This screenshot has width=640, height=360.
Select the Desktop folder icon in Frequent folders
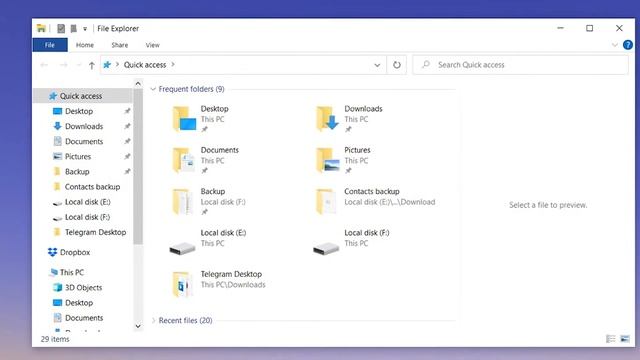coord(184,118)
